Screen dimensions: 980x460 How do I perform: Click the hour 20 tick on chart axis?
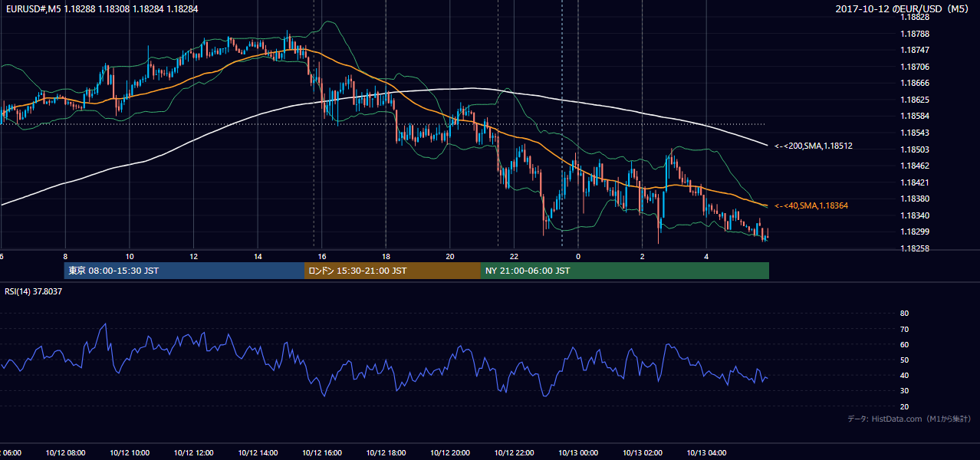point(449,256)
